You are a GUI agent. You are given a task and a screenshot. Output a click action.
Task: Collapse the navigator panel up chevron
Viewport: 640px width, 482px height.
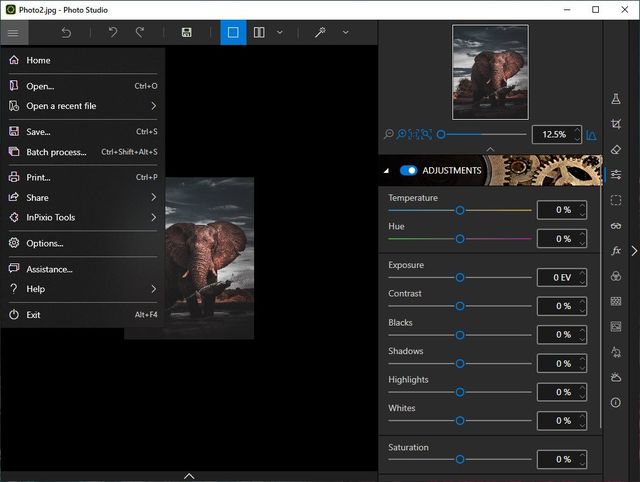[x=490, y=149]
